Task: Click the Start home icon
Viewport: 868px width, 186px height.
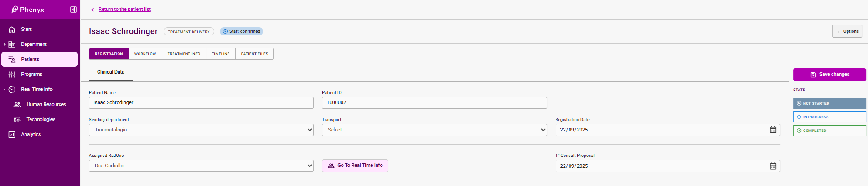Action: pos(12,30)
